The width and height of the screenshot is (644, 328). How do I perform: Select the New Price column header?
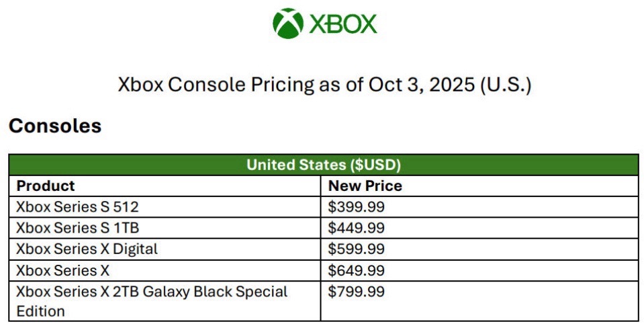(x=479, y=186)
